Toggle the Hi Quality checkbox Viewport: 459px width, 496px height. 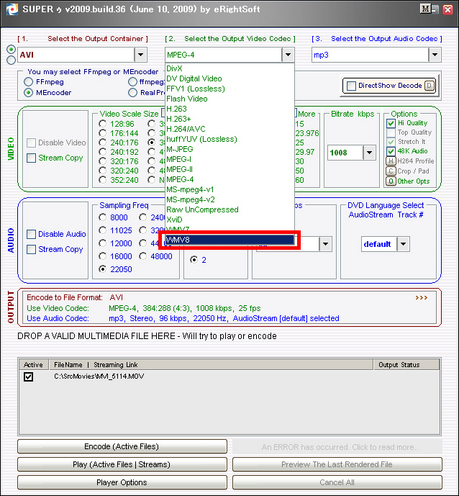pyautogui.click(x=391, y=123)
